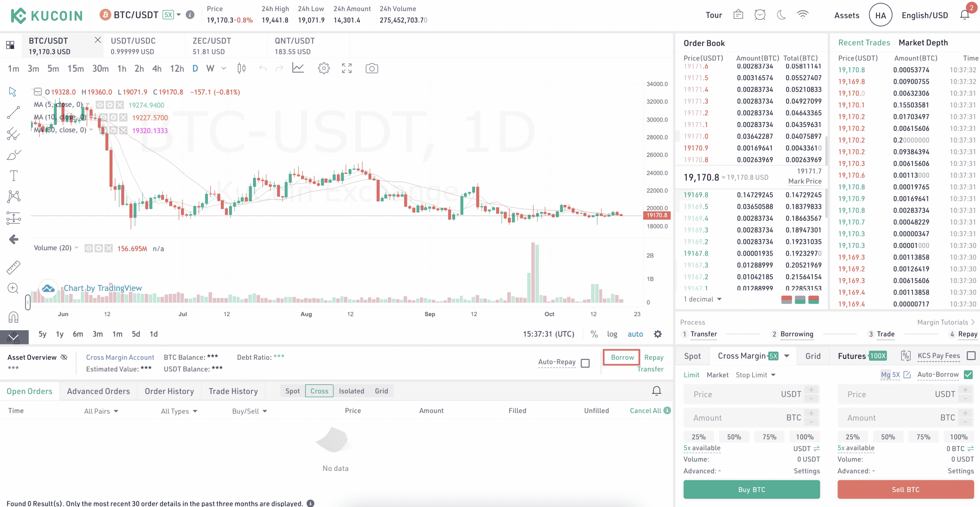
Task: Open the multi-chart grid layout icon
Action: (x=10, y=45)
